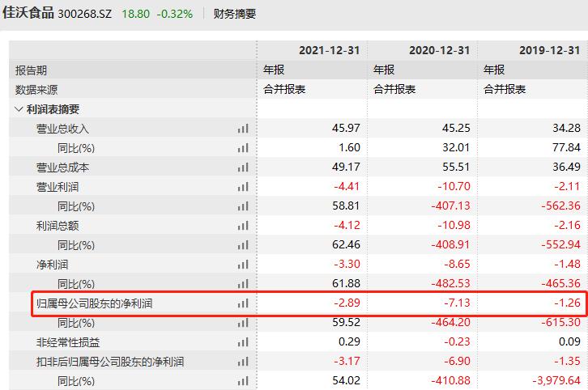Click the 300268.SZ stock code

[x=85, y=14]
